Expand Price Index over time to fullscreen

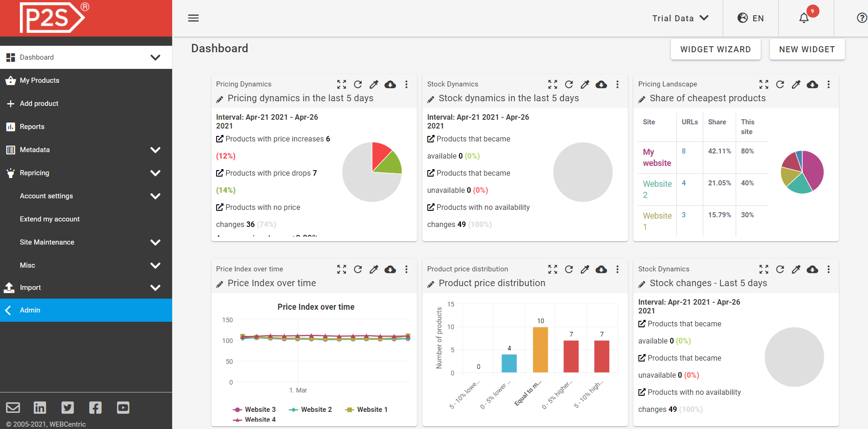click(x=341, y=269)
